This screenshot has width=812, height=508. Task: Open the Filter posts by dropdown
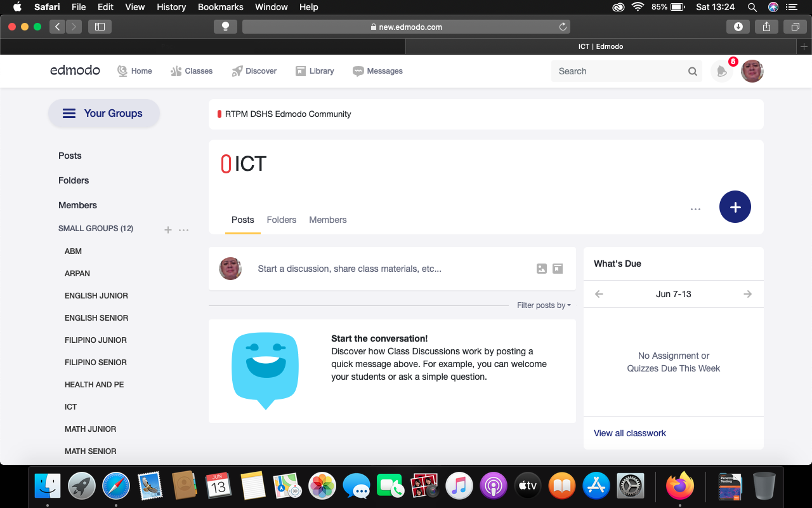[544, 305]
